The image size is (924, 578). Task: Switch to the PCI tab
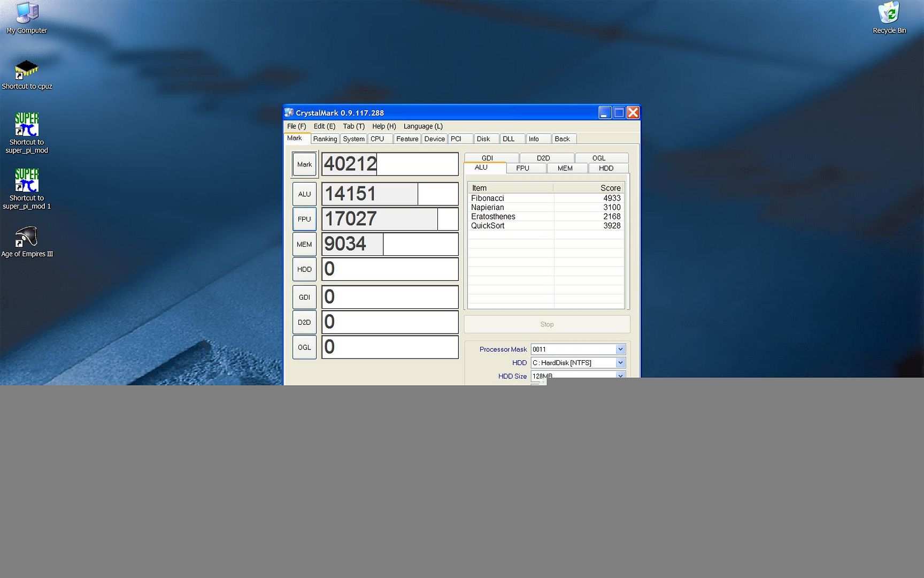(460, 139)
